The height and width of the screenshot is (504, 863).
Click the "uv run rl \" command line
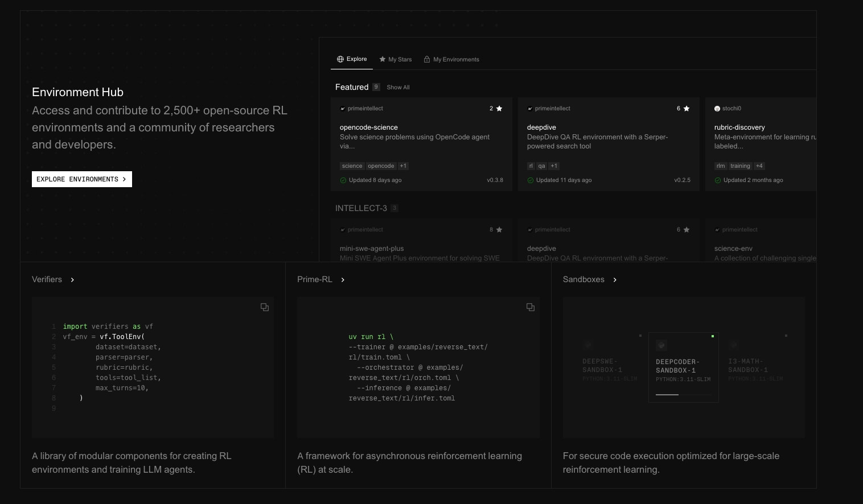(371, 337)
